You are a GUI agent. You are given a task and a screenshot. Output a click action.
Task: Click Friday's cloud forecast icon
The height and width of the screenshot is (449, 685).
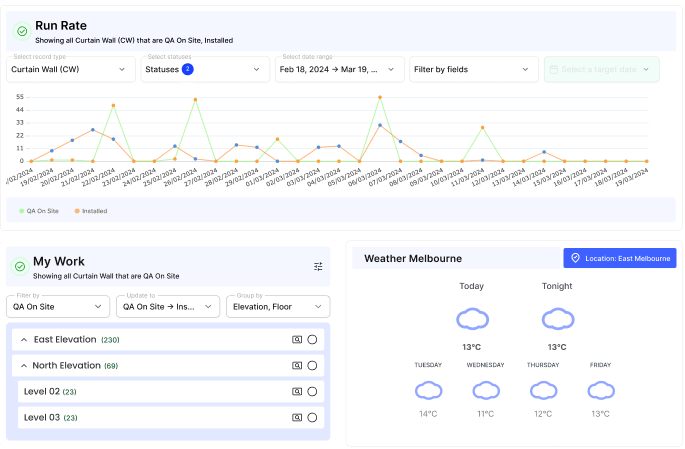pyautogui.click(x=601, y=390)
